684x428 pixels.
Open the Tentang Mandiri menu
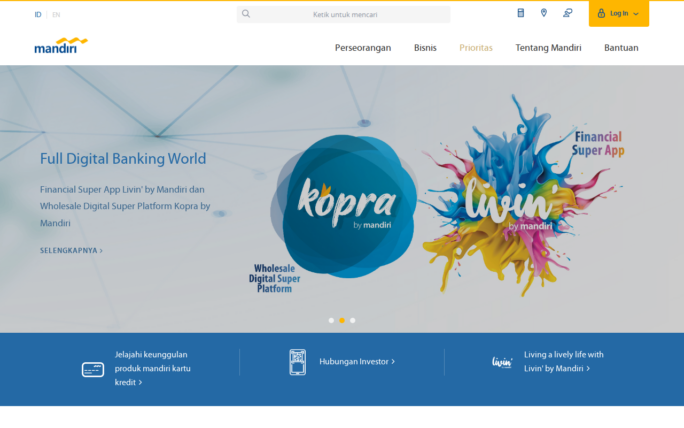(548, 48)
